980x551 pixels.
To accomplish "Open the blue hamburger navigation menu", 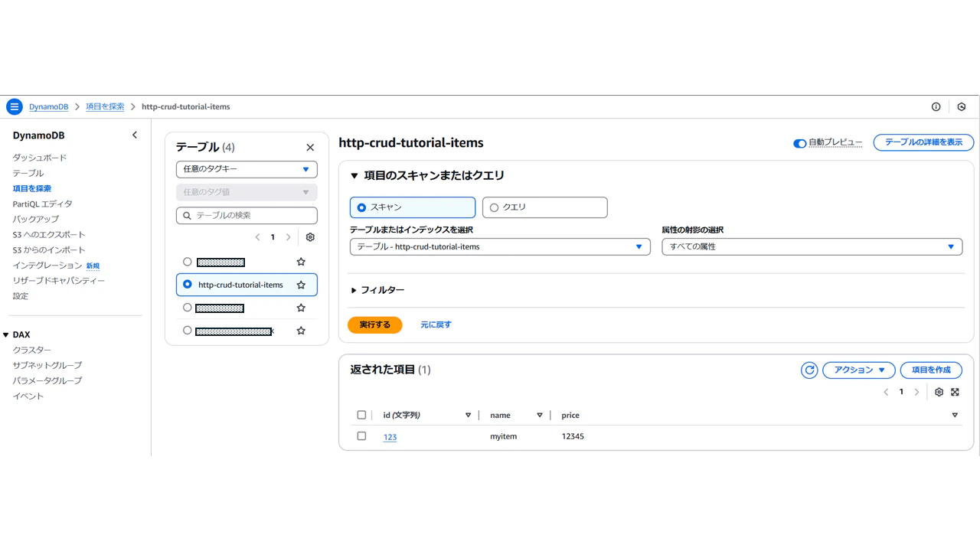I will (15, 106).
